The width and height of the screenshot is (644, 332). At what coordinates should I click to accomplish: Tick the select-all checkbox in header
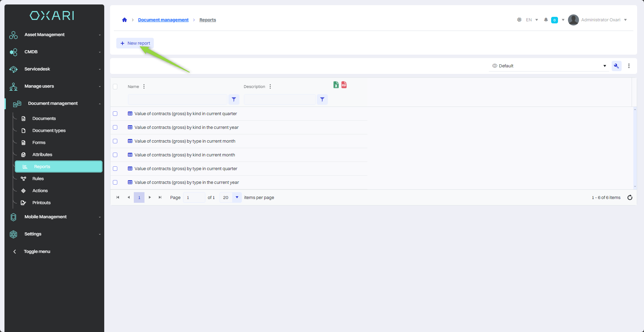click(115, 87)
